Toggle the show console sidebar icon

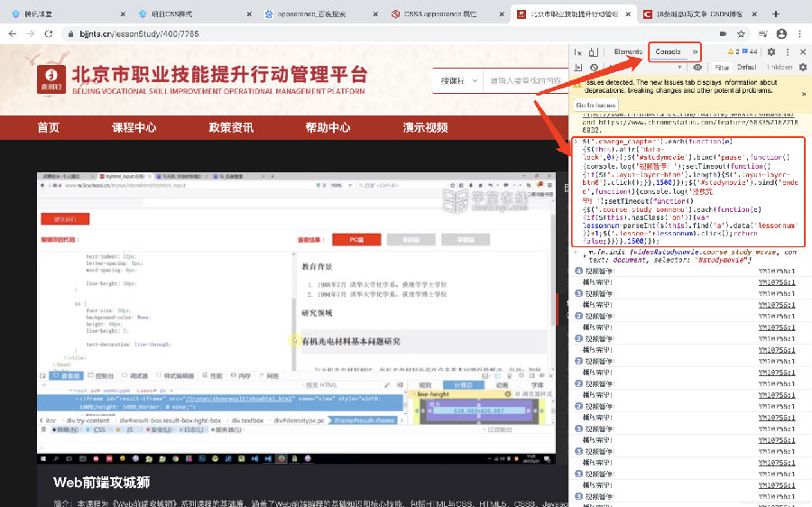(x=578, y=68)
